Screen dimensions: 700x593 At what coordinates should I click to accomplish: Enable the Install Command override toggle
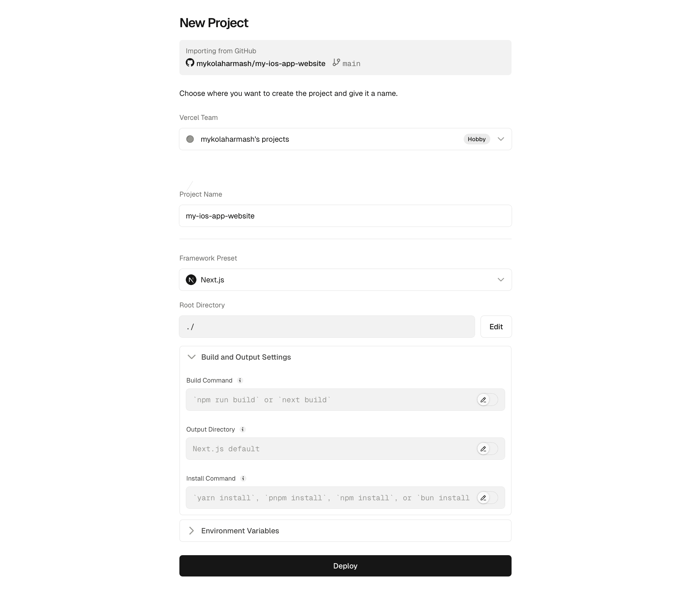coord(487,498)
